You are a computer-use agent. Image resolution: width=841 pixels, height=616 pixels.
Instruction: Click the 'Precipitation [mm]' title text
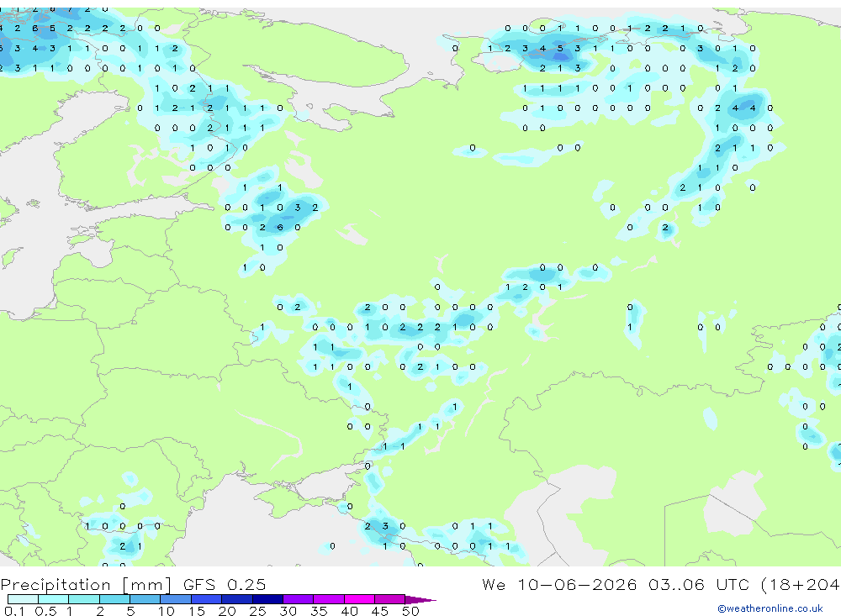tap(86, 585)
